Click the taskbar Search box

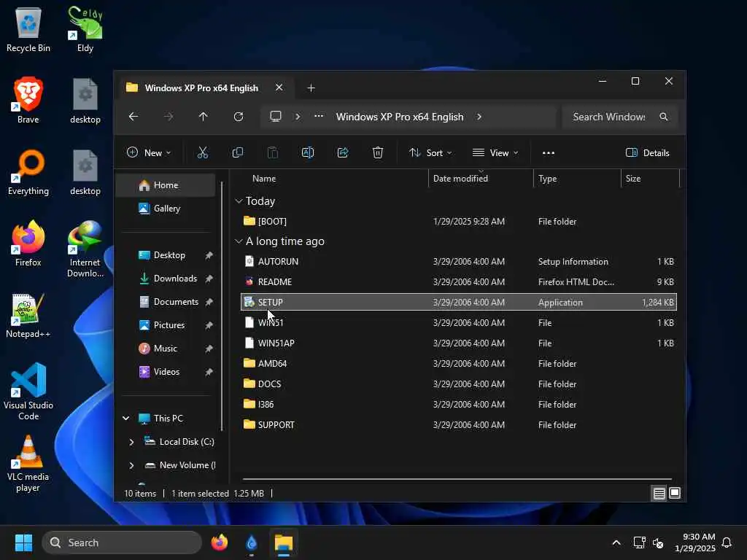tap(122, 542)
